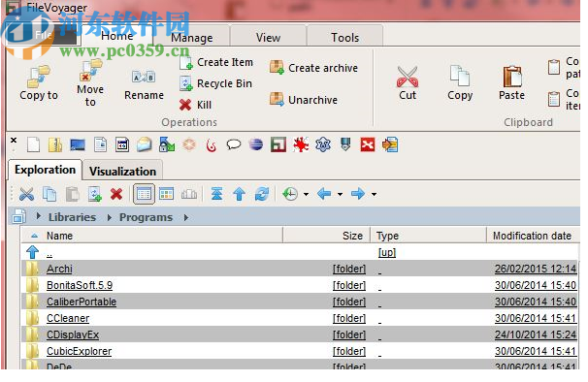This screenshot has height=382, width=588.
Task: Click the orange document arrow icon in favorites bar
Action: [x=390, y=144]
